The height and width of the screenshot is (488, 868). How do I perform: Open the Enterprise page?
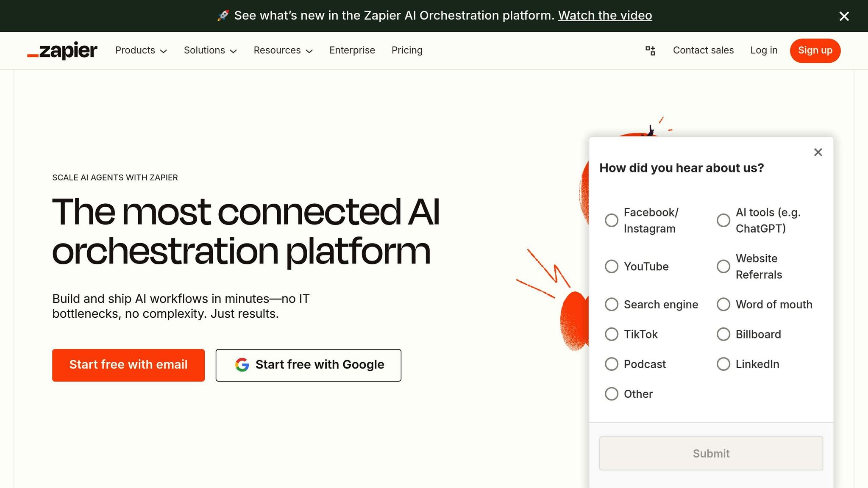[x=352, y=50]
